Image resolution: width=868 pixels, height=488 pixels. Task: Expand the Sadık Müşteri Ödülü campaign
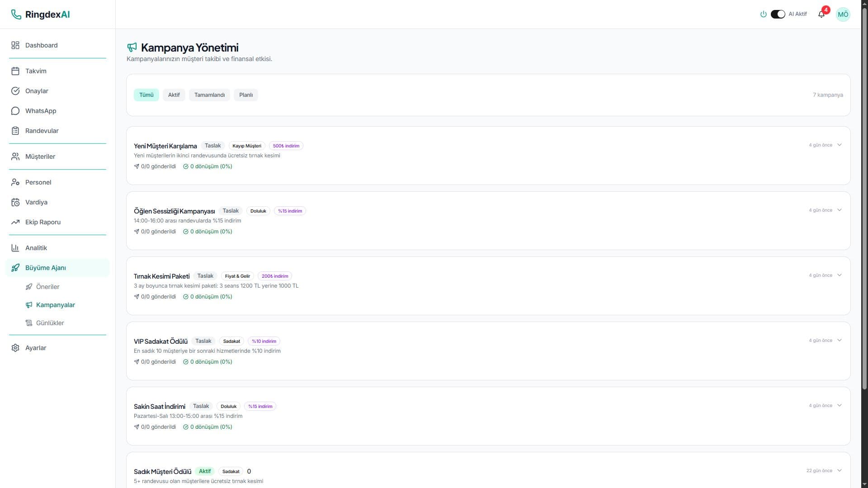coord(840,471)
